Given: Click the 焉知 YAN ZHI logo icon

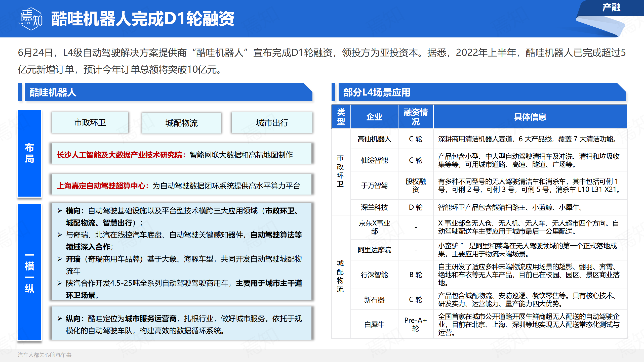Looking at the screenshot, I should click(x=30, y=19).
